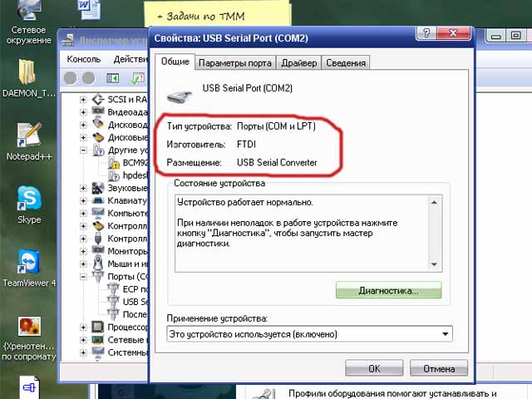Confirm with the OK button
The image size is (532, 399).
click(374, 368)
